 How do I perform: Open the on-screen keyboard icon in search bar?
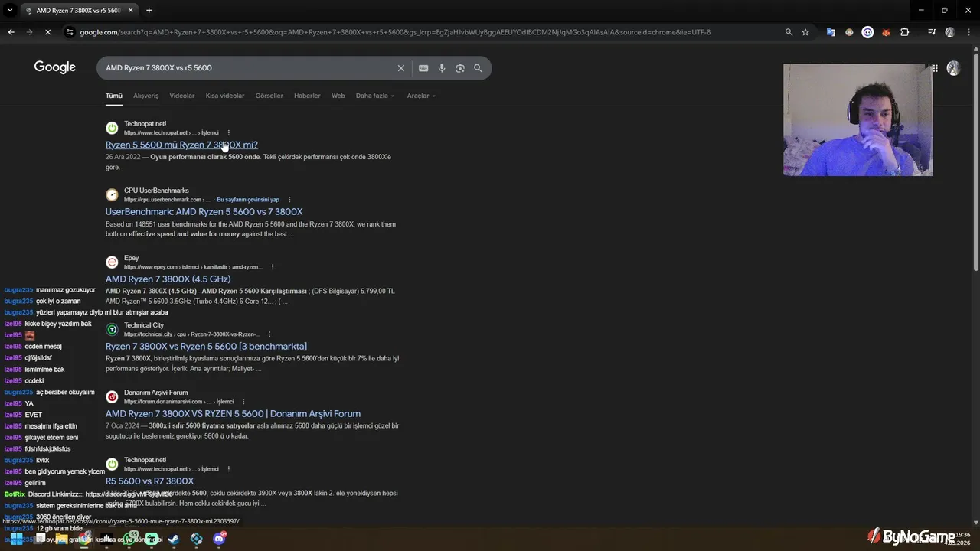423,68
